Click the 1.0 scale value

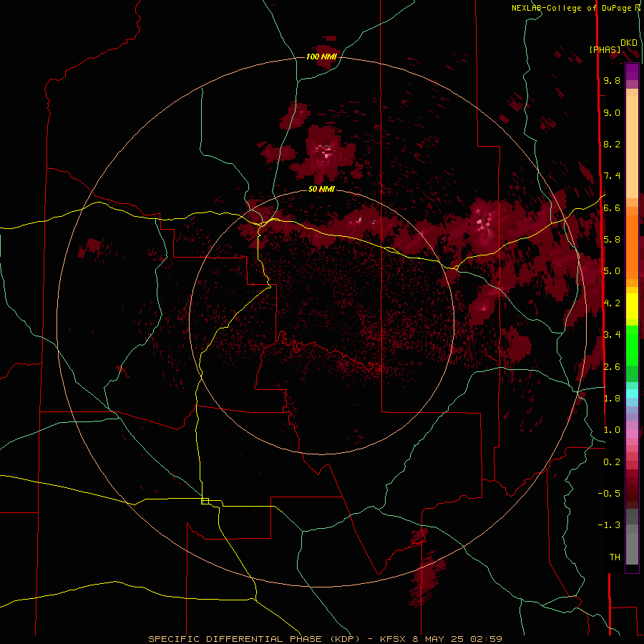pos(612,430)
